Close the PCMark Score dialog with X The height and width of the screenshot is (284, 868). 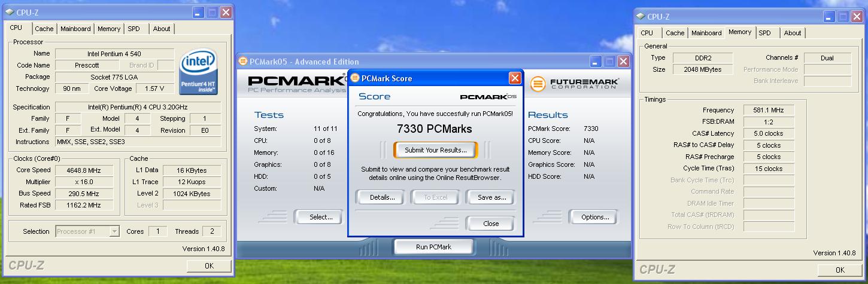pyautogui.click(x=515, y=78)
